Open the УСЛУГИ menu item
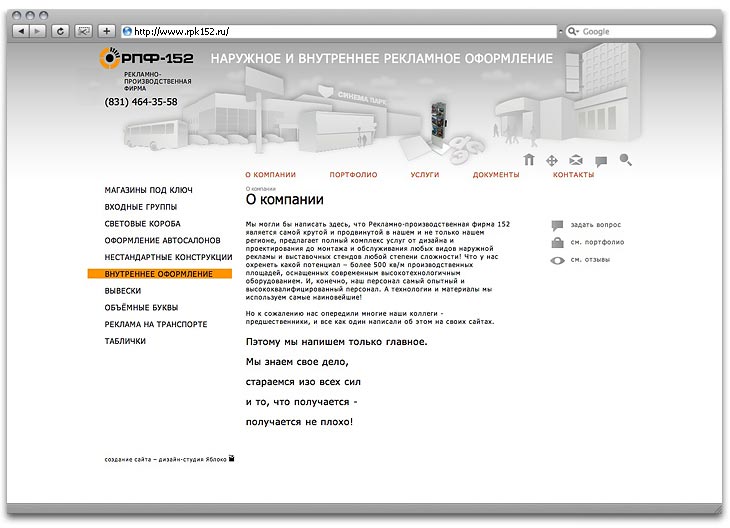Screen dimensions: 730x528 (425, 175)
